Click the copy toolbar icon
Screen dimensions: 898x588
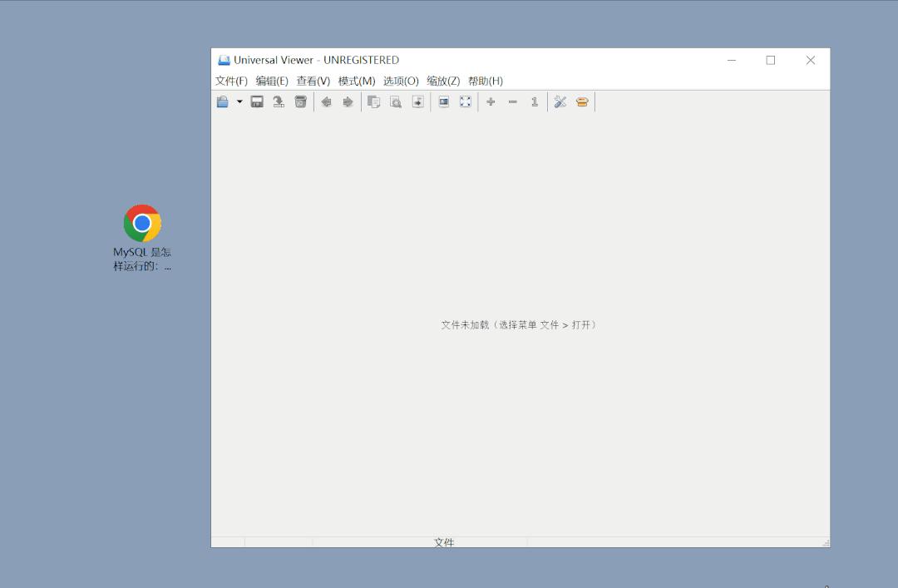point(374,101)
